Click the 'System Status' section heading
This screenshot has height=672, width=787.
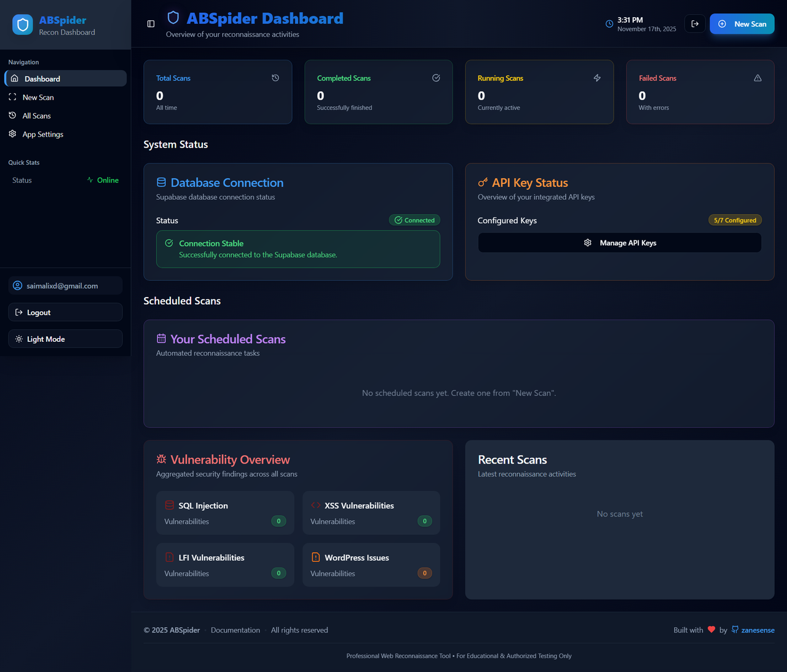click(x=176, y=144)
